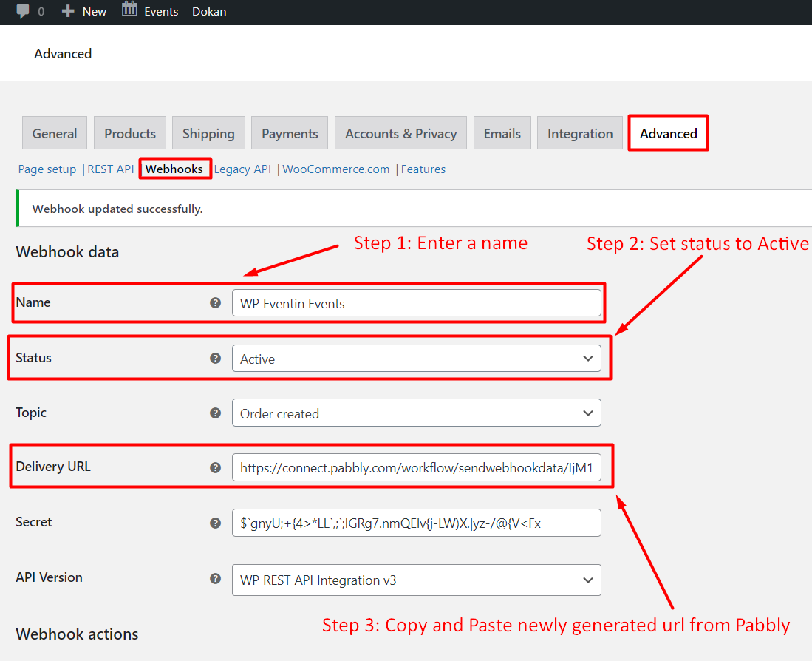Click inside the webhook Name field

(416, 302)
